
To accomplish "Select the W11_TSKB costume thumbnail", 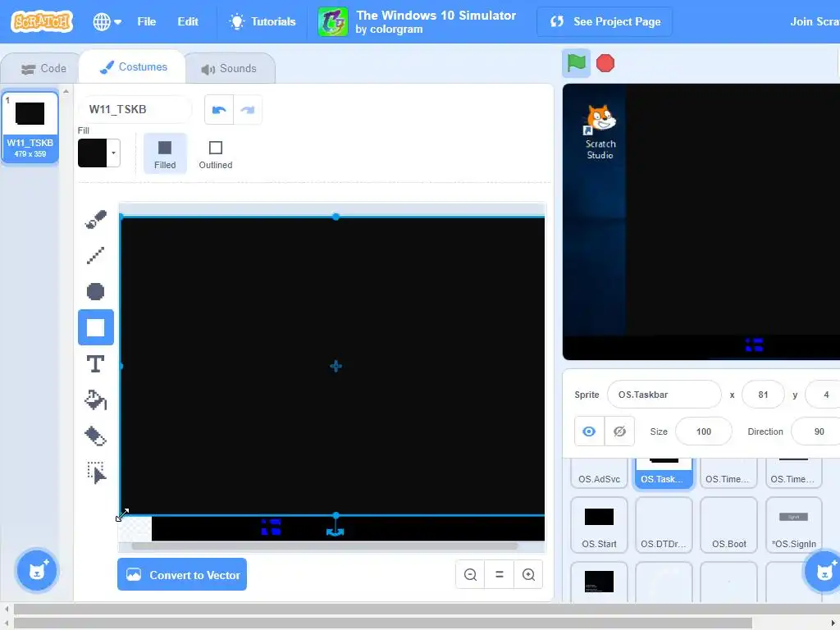I will tap(30, 127).
